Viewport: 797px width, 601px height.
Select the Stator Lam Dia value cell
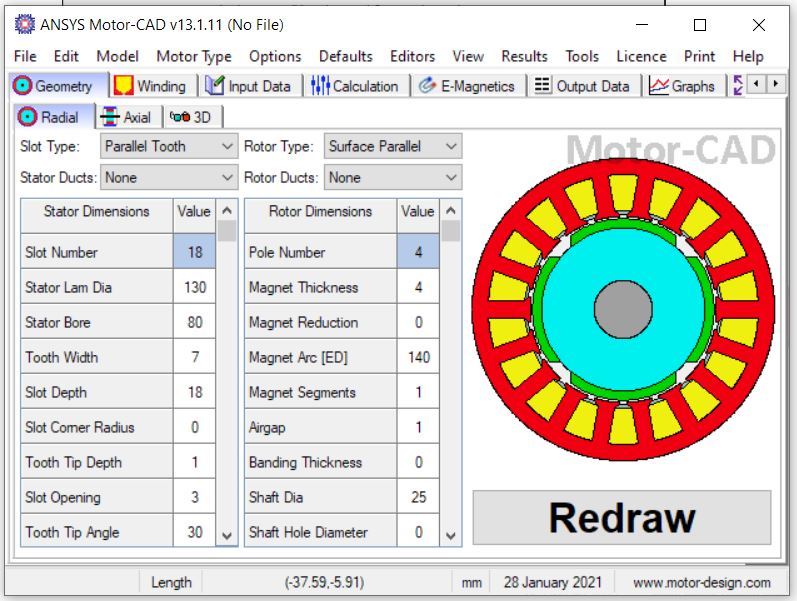pyautogui.click(x=195, y=287)
